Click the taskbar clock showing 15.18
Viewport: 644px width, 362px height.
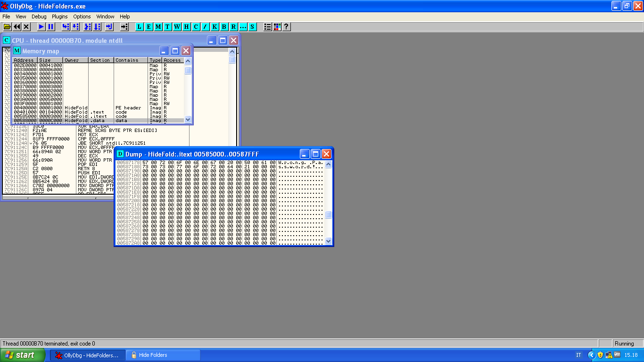(631, 355)
